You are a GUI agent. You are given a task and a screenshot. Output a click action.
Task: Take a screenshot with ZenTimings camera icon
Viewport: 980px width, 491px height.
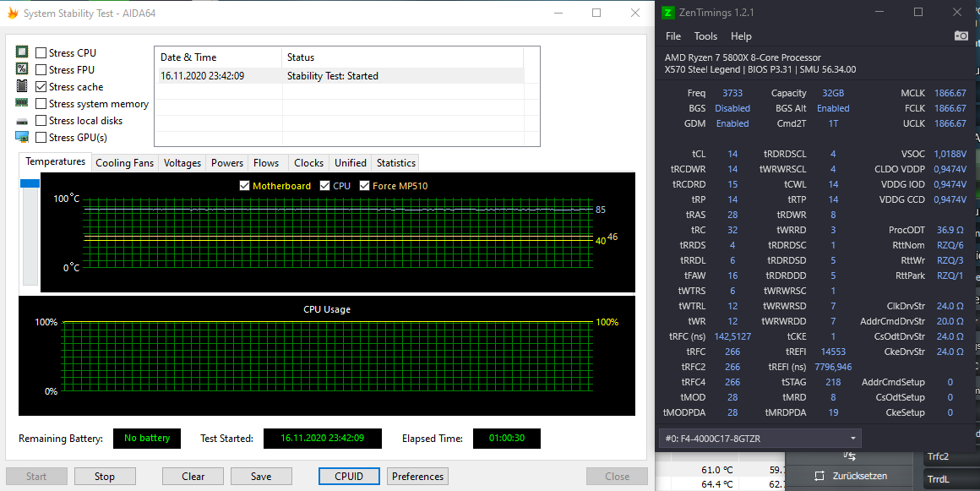(x=961, y=36)
